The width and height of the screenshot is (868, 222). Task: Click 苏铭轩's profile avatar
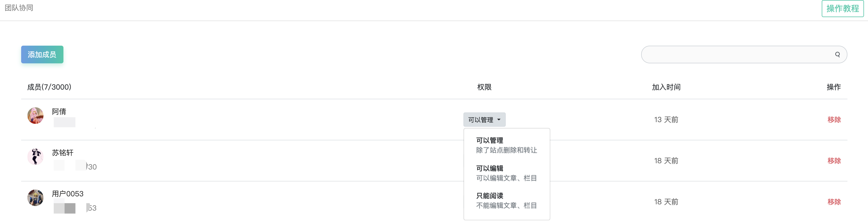point(35,156)
